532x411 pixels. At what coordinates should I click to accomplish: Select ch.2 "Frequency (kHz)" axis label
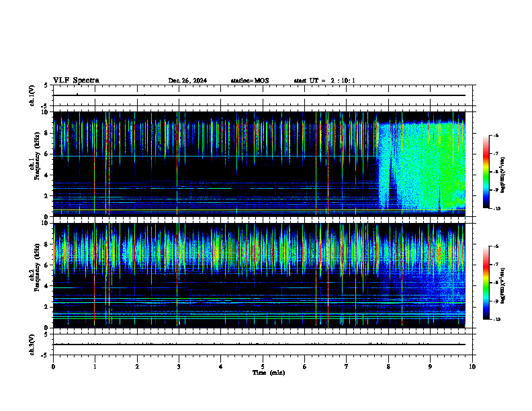tap(38, 267)
